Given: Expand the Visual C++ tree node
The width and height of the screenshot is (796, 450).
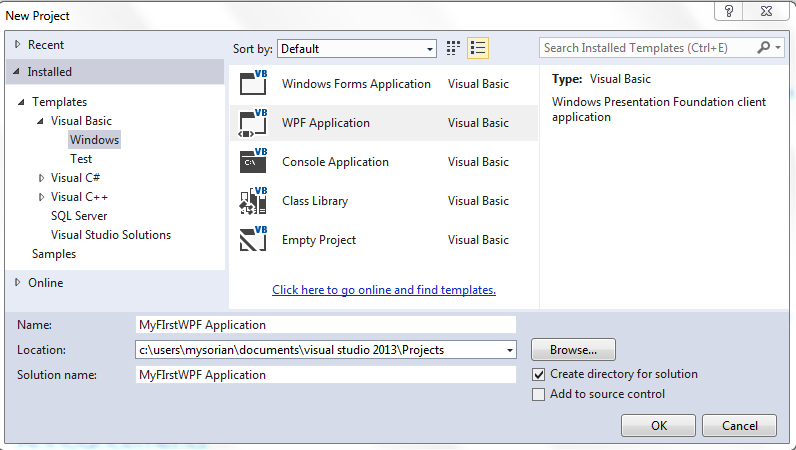Looking at the screenshot, I should (x=42, y=197).
